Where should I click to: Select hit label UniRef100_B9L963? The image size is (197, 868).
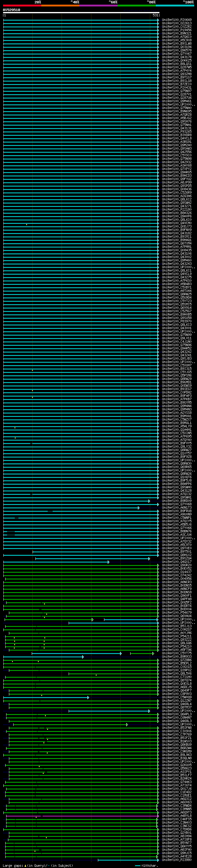pos(177,755)
